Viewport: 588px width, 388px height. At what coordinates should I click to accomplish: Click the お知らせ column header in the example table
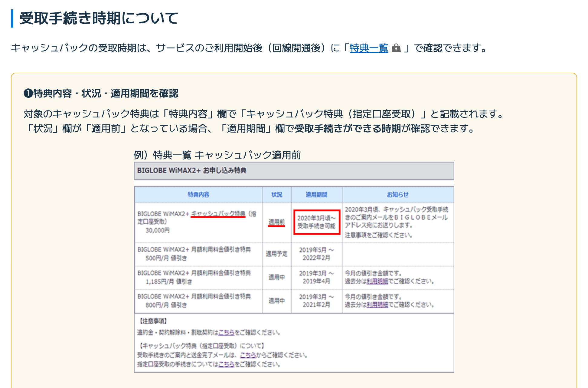coord(398,195)
